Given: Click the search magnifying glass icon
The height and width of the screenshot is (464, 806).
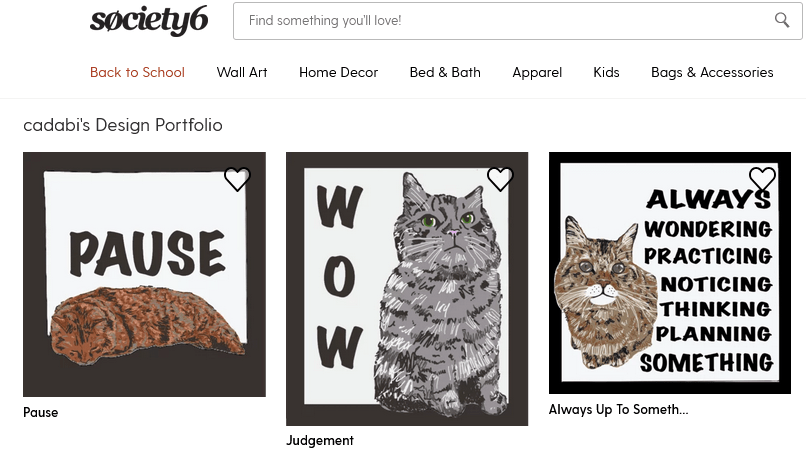Looking at the screenshot, I should tap(782, 20).
